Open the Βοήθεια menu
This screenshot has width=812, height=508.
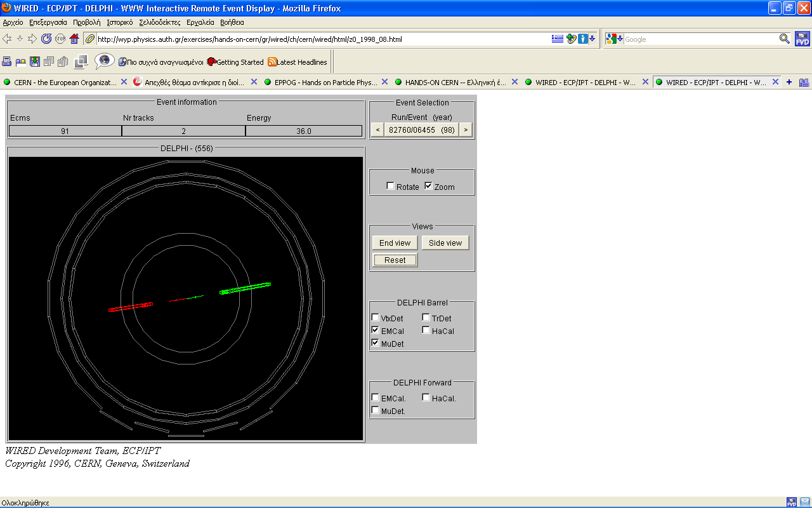(232, 22)
